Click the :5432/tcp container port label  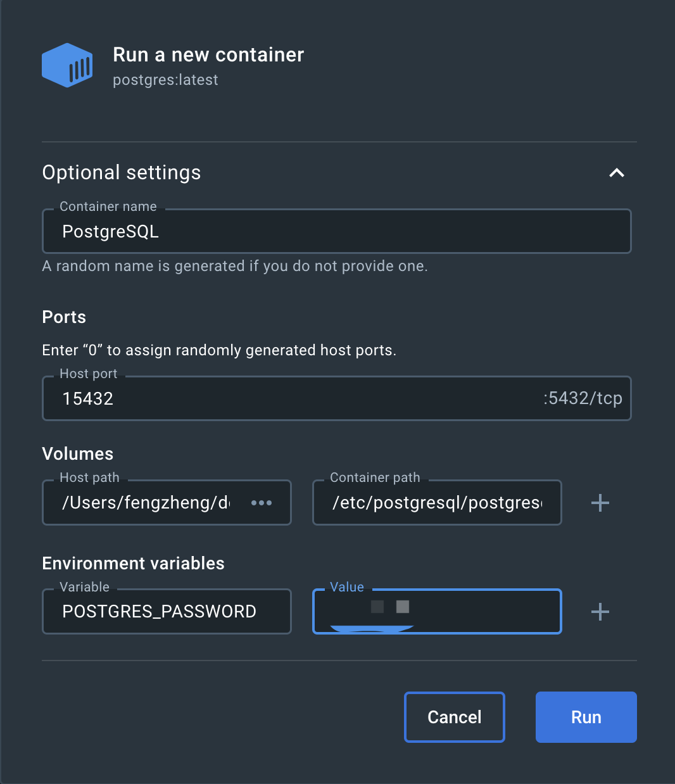coord(583,398)
